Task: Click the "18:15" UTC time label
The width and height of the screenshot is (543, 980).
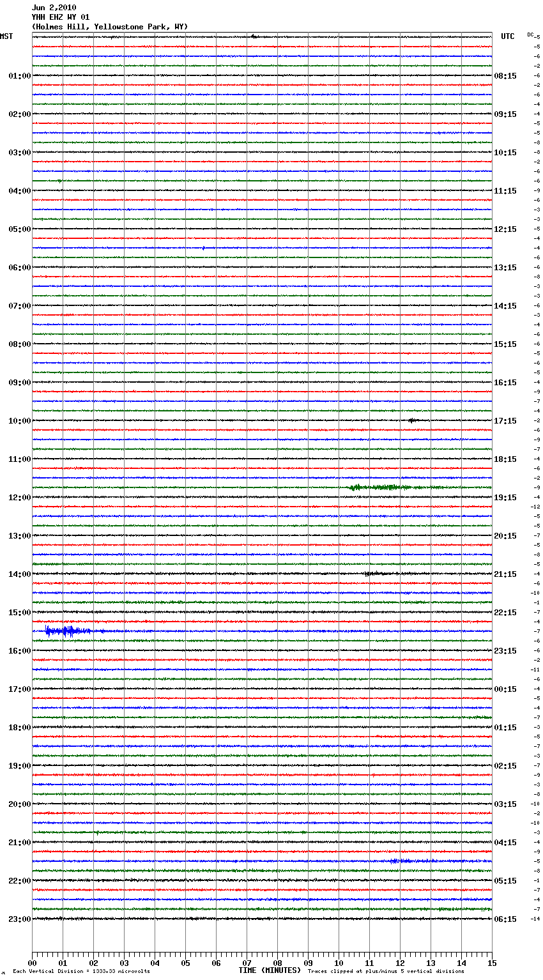Action: pyautogui.click(x=505, y=459)
